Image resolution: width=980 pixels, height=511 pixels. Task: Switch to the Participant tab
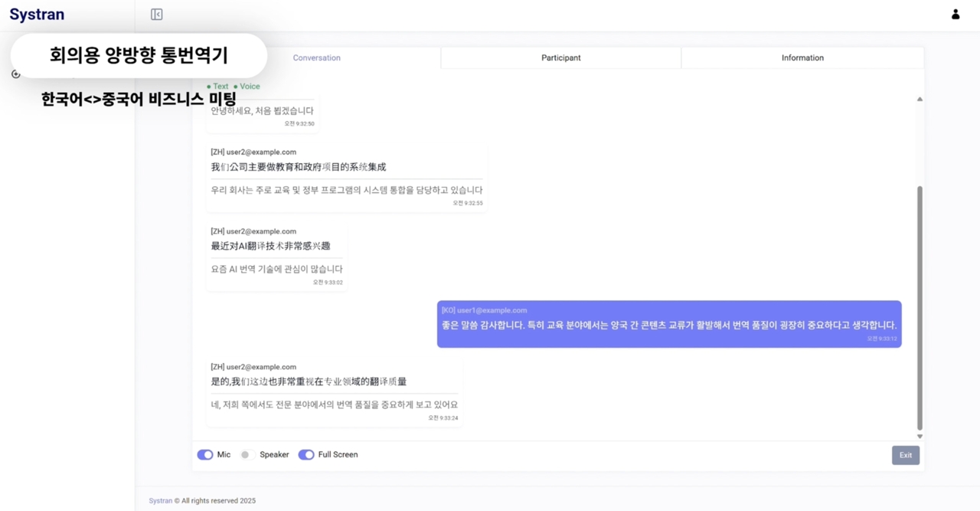point(561,57)
